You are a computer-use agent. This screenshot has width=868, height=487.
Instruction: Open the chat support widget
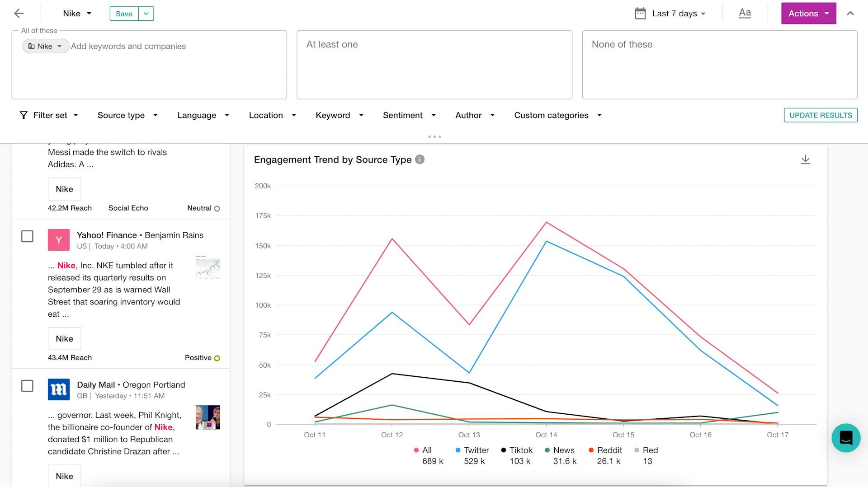(846, 438)
